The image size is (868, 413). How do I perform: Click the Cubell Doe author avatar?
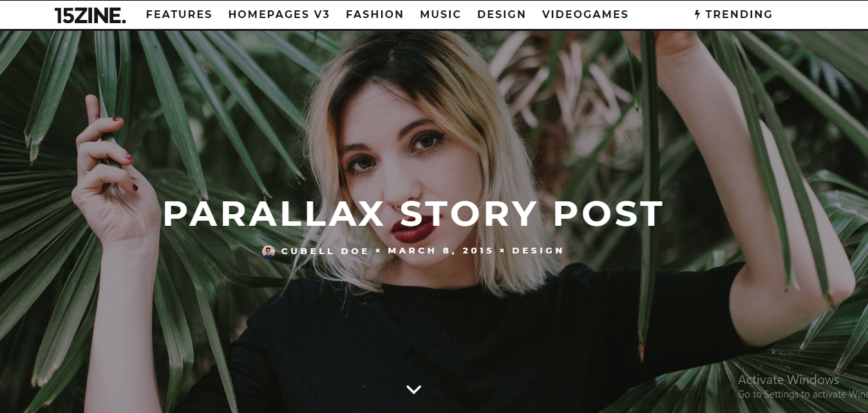pyautogui.click(x=269, y=251)
